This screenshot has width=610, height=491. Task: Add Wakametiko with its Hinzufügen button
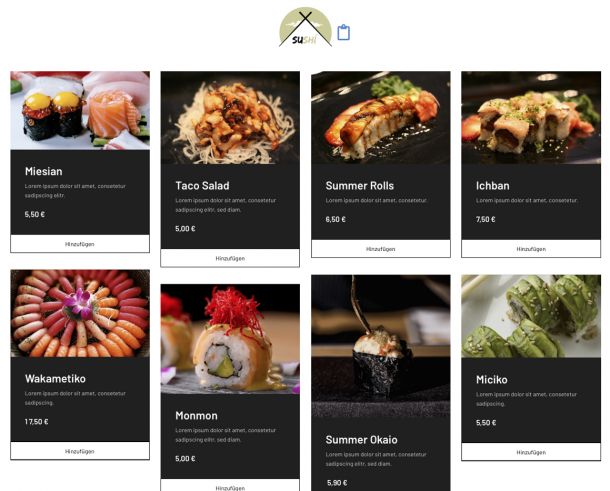pyautogui.click(x=80, y=451)
